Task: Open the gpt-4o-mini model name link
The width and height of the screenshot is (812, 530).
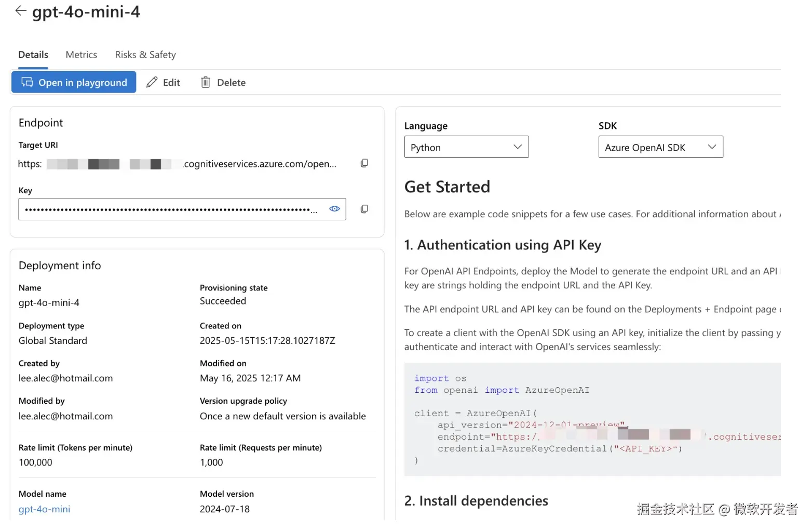Action: (x=44, y=509)
